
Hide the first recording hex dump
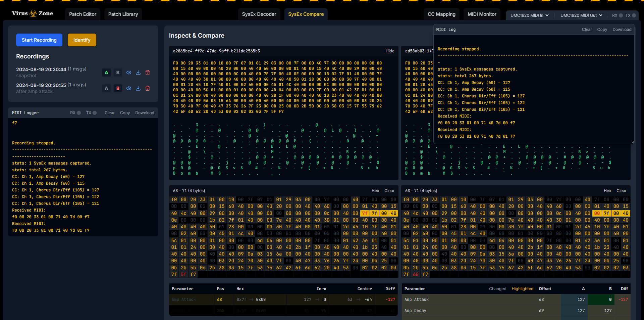point(390,51)
